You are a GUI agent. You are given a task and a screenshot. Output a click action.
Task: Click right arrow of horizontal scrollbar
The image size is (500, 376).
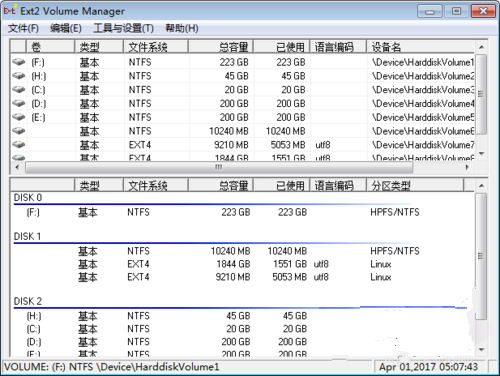coord(467,167)
